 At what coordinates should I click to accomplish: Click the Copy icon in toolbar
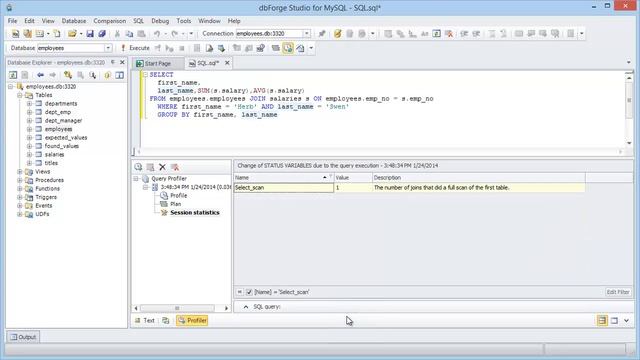129,34
